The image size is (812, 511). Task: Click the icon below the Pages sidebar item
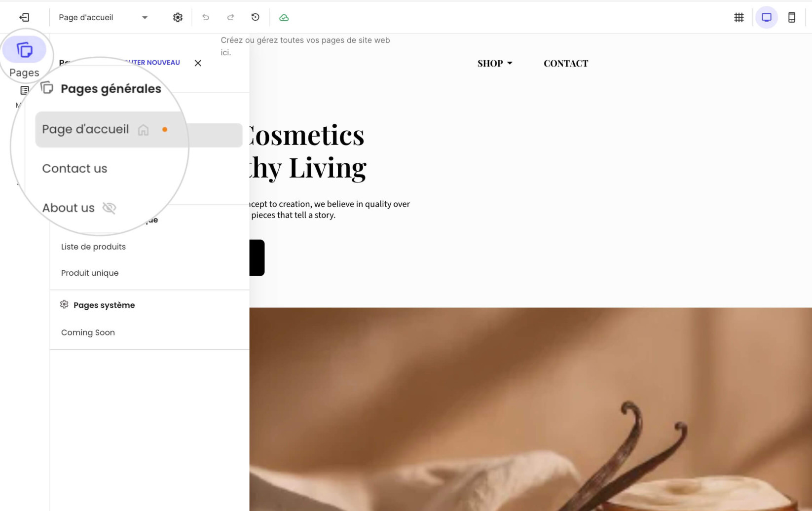[25, 90]
